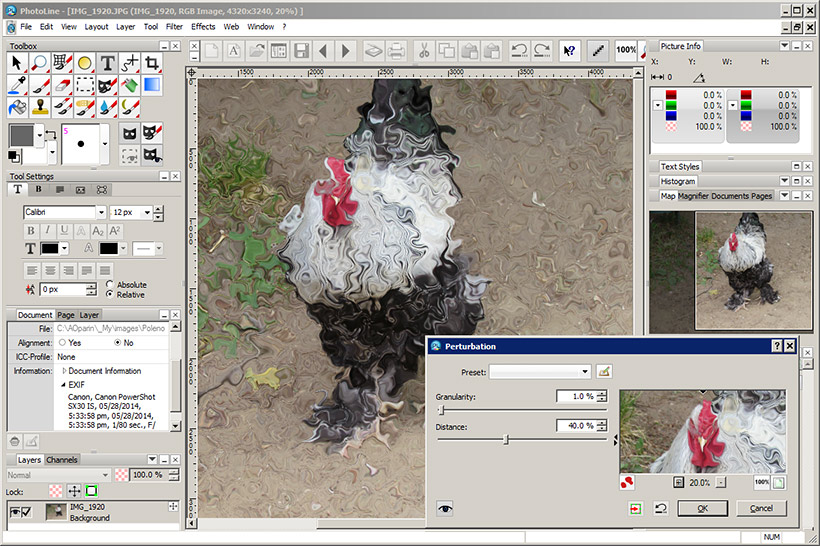Select the water drop blur brush tool

point(107,107)
